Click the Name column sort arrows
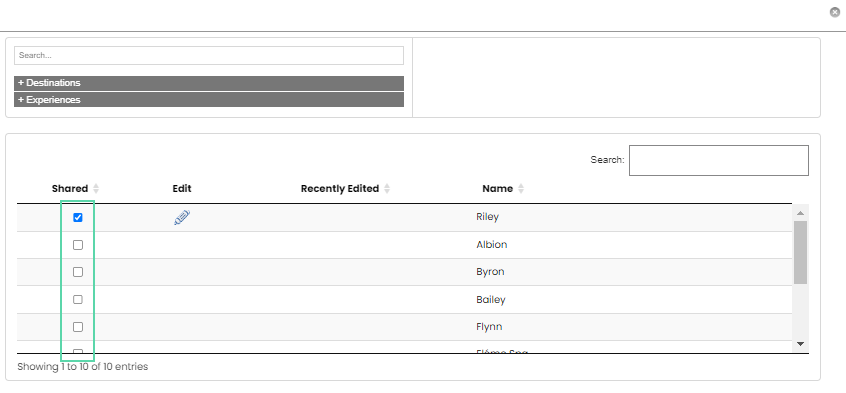This screenshot has height=393, width=846. click(x=521, y=189)
